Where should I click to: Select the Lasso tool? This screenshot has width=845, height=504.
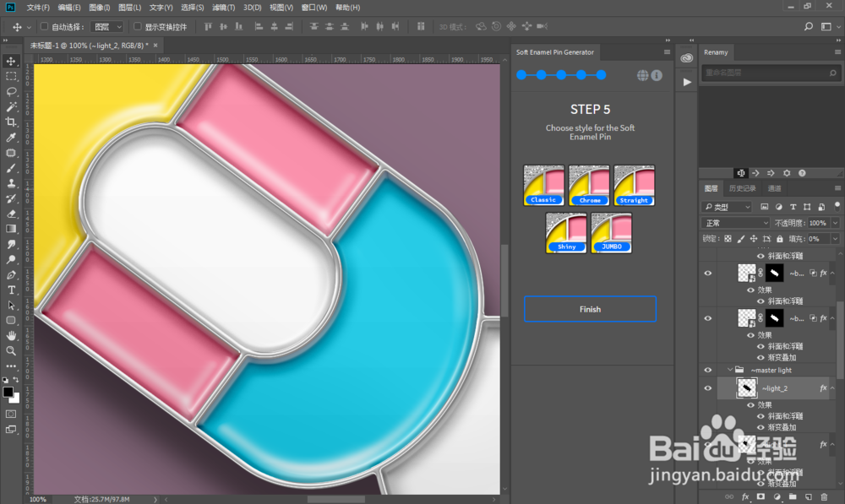coord(11,91)
